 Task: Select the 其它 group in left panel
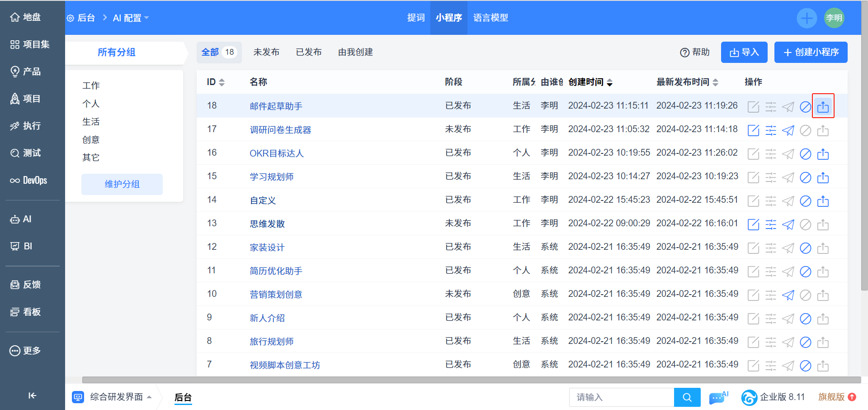click(91, 157)
